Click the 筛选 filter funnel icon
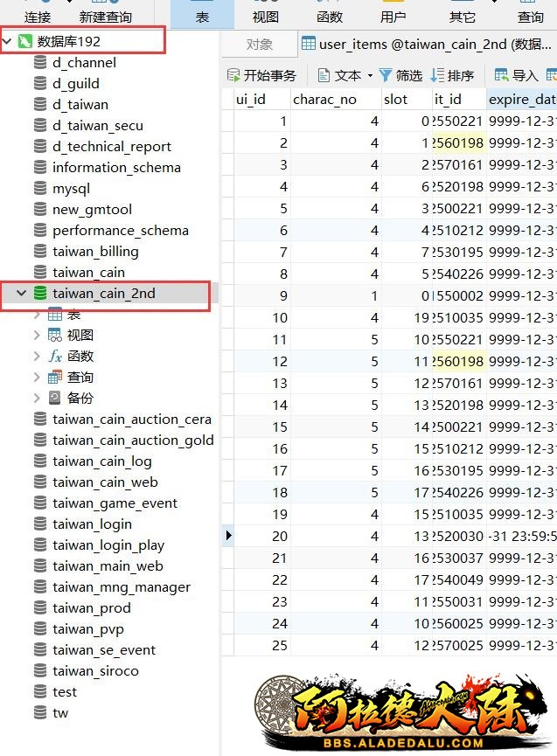557x756 pixels. coord(385,75)
